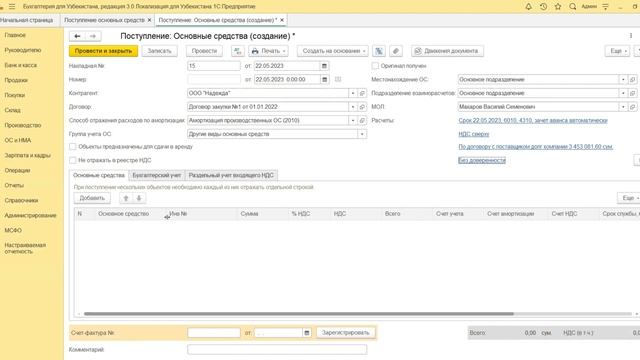Expand Подразделение взаиморасчетов dropdown
The image size is (640, 360).
623,93
